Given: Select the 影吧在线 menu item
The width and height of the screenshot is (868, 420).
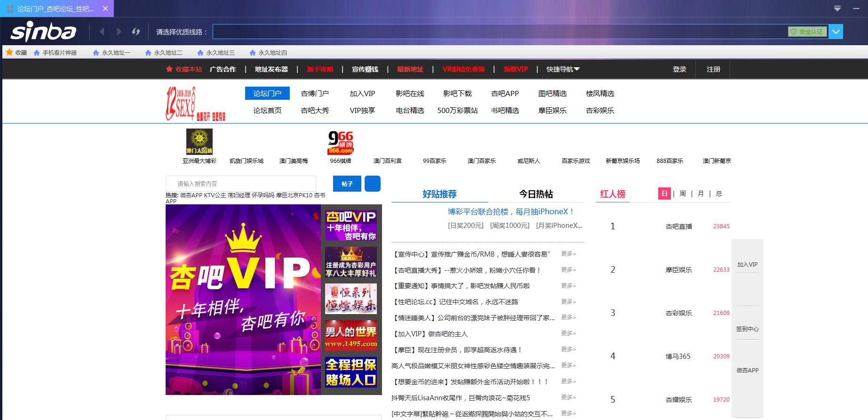Looking at the screenshot, I should (x=410, y=93).
